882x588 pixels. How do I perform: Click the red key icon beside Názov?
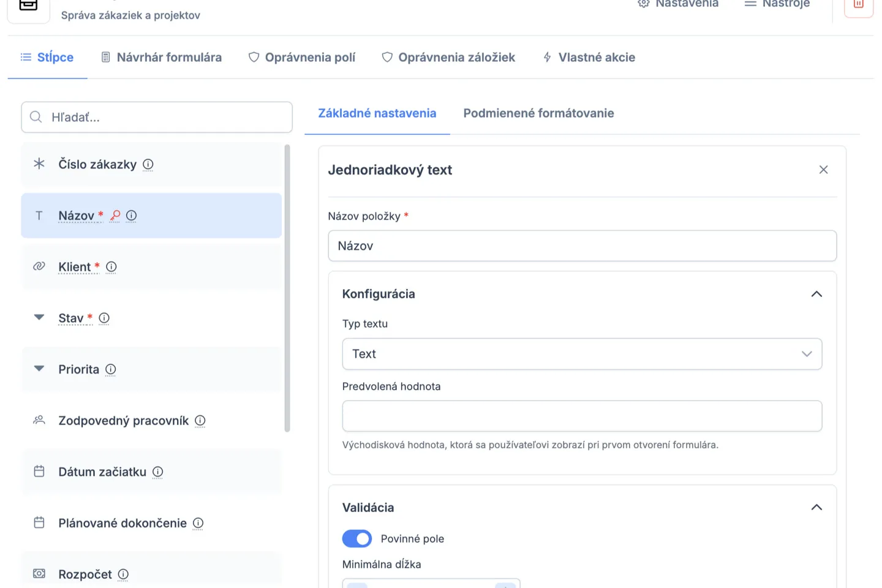pos(115,216)
